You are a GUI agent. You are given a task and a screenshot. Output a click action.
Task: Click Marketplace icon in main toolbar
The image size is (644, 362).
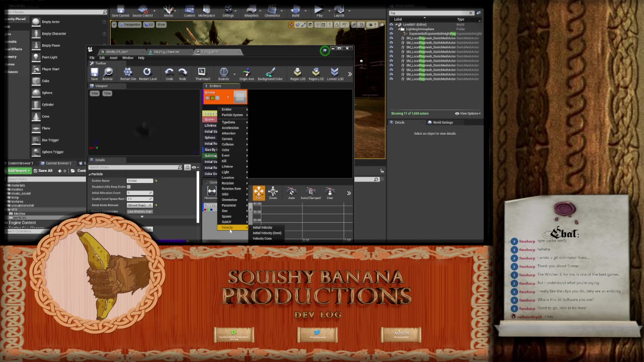(206, 11)
